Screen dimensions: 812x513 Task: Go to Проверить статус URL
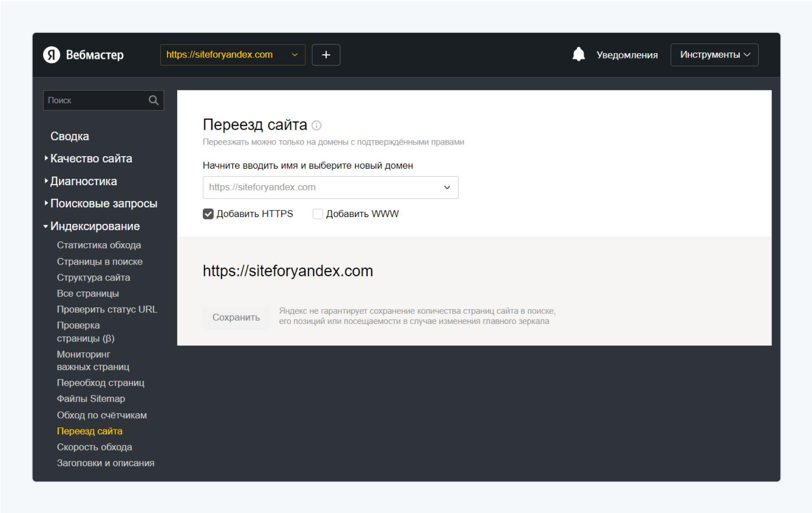tap(107, 309)
